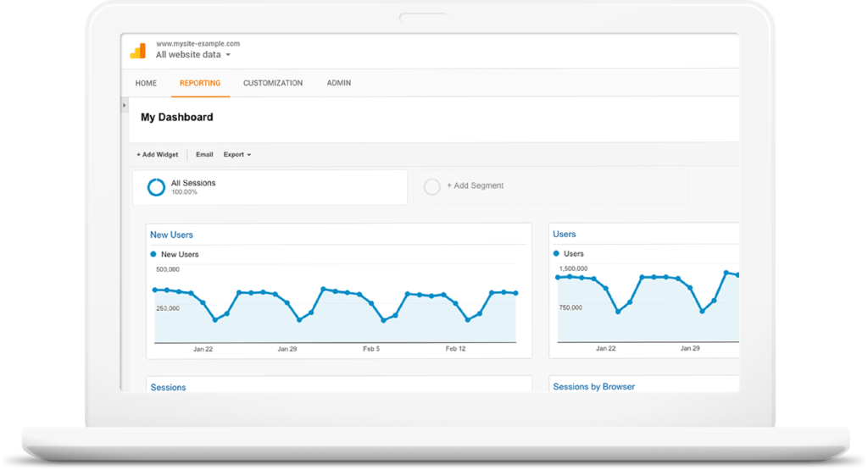Select the All Sessions segment label
The image size is (868, 470).
193,183
